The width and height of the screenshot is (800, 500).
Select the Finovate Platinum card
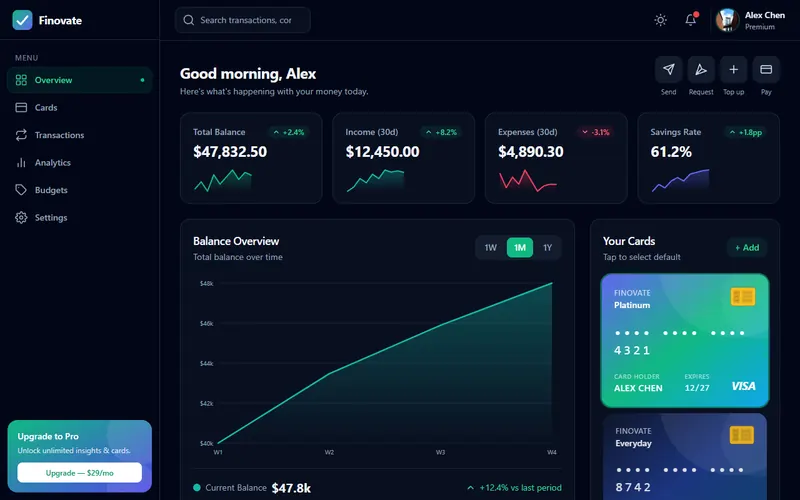pyautogui.click(x=685, y=340)
